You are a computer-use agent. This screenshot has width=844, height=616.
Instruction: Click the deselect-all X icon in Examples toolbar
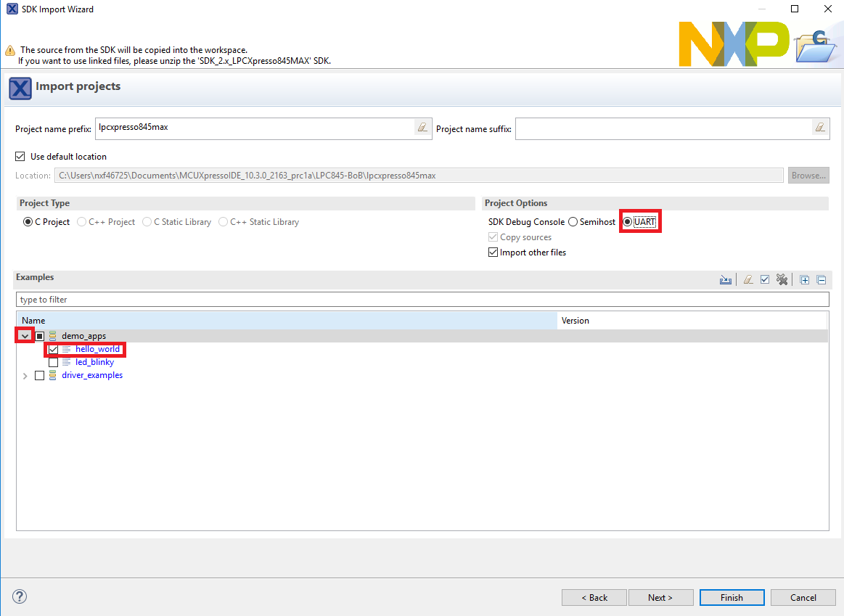click(x=782, y=280)
